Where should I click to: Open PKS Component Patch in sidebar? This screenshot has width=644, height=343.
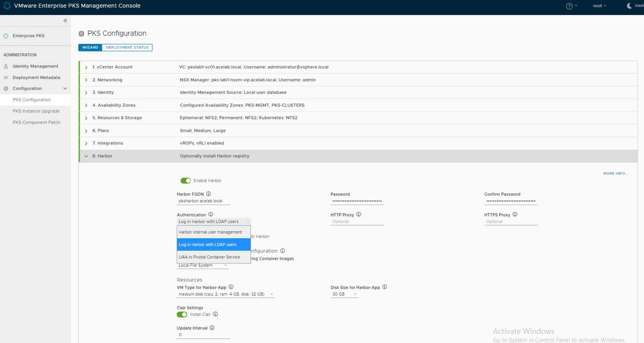tap(35, 122)
